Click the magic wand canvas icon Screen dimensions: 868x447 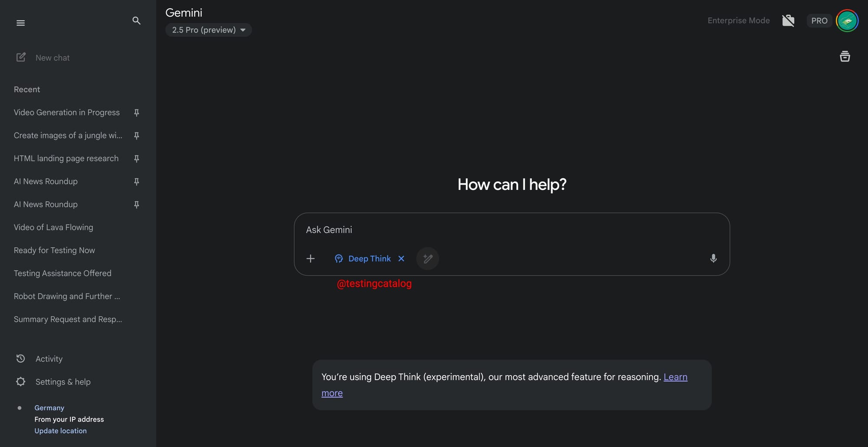[427, 258]
